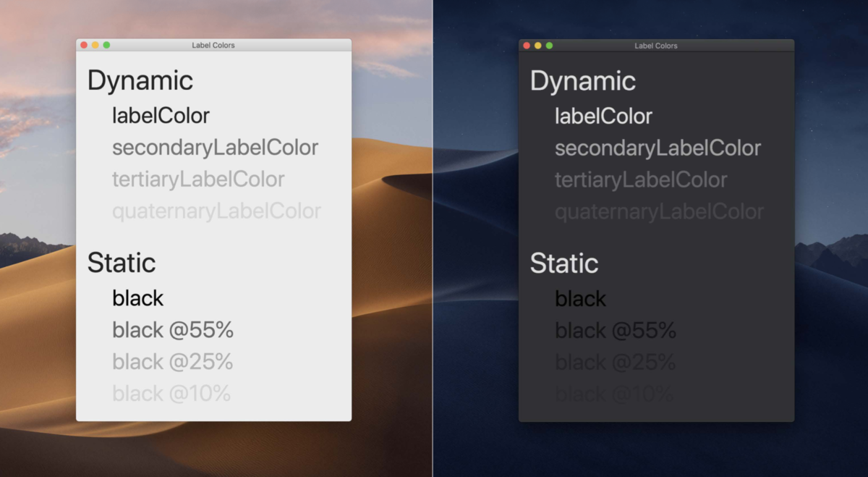This screenshot has width=868, height=477.
Task: Click 'black @25%' in the light window
Action: 172,361
